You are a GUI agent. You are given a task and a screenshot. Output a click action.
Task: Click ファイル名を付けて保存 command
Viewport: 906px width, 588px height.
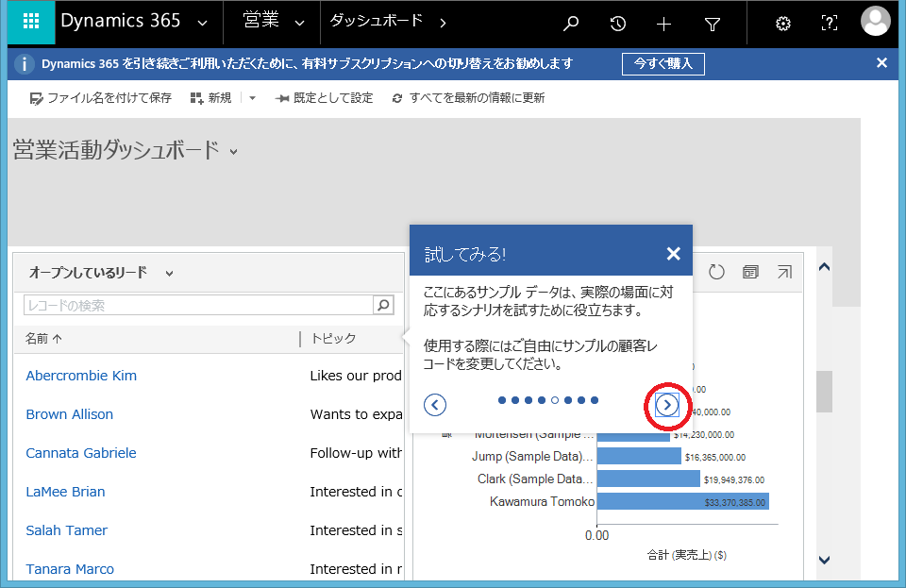[x=101, y=98]
